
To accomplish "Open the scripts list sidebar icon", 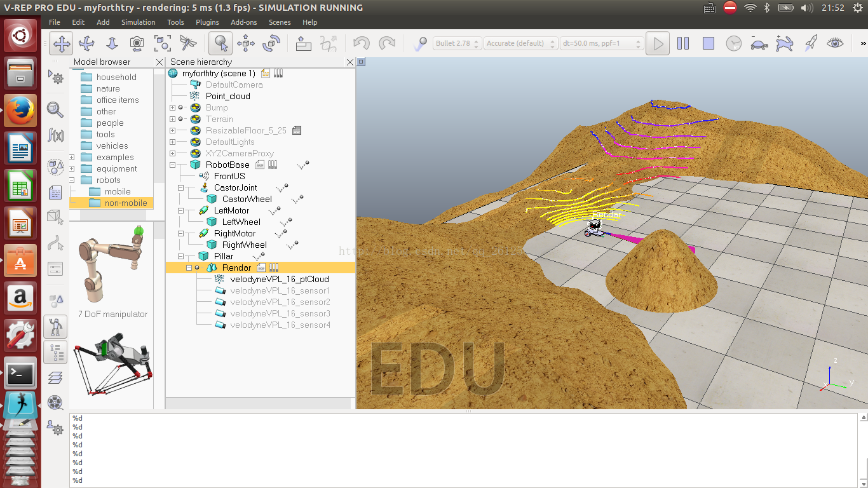I will click(56, 193).
